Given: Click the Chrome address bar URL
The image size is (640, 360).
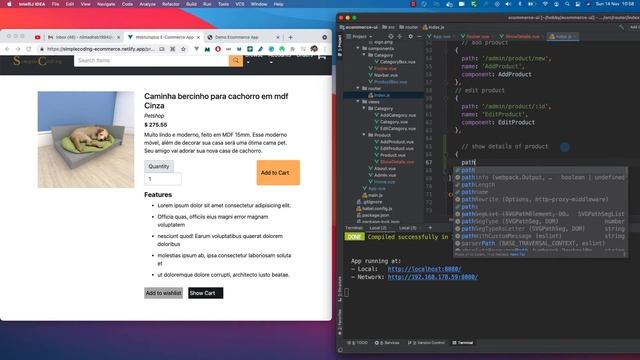Looking at the screenshot, I should coord(100,49).
